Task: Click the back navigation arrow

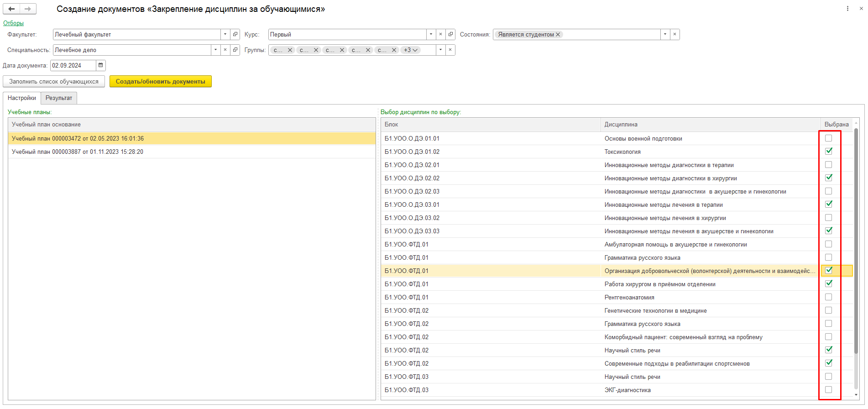Action: point(11,9)
